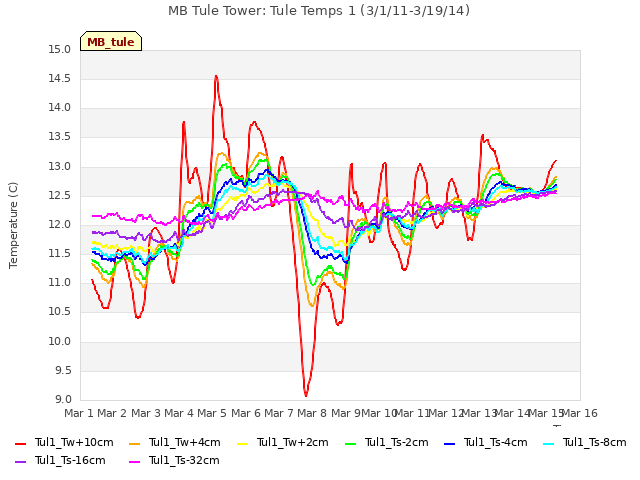Click the Mar 1 x-axis label

click(x=79, y=413)
